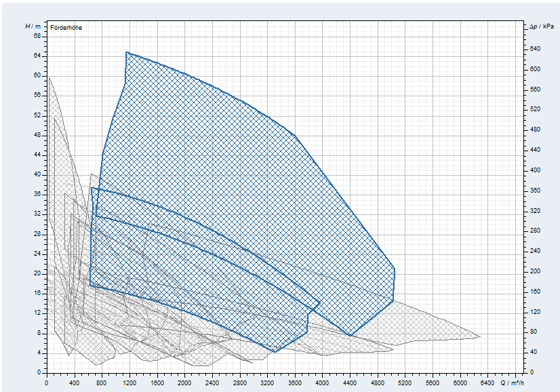Image resolution: width=560 pixels, height=392 pixels.
Task: Click the 6400 tick on the Q axis
Action: tap(487, 383)
